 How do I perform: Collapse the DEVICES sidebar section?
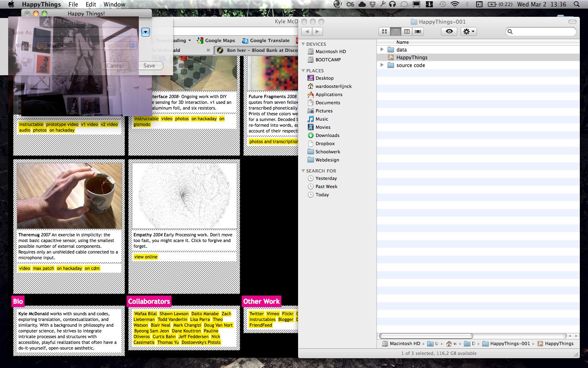tap(303, 44)
